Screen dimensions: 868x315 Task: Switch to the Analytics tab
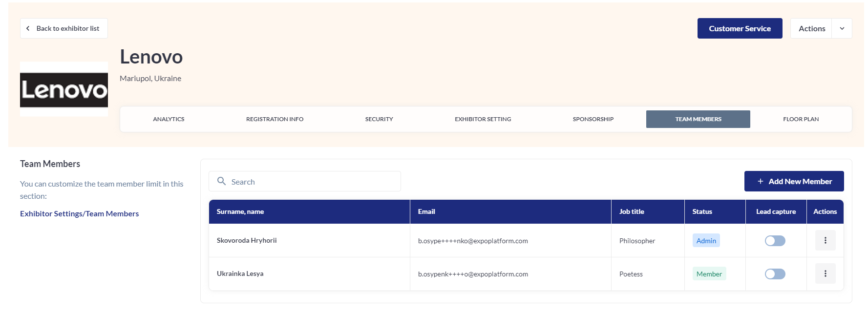click(169, 119)
